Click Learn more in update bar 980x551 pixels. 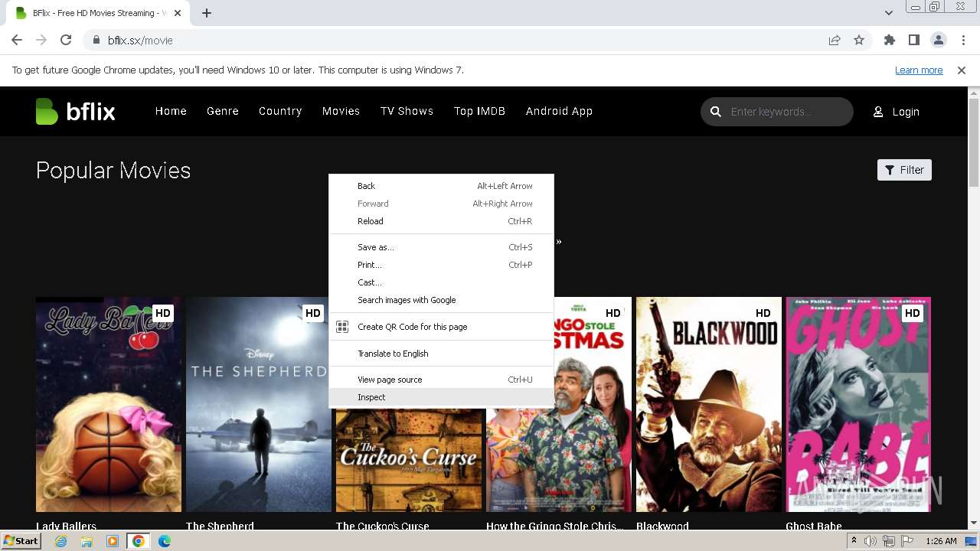click(919, 70)
